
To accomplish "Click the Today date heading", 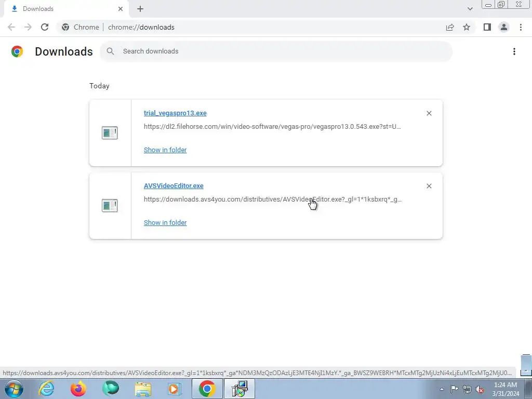I will tap(99, 86).
